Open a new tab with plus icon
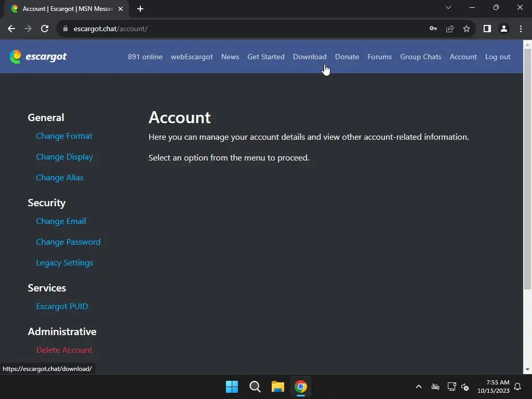This screenshot has width=532, height=399. pyautogui.click(x=140, y=9)
